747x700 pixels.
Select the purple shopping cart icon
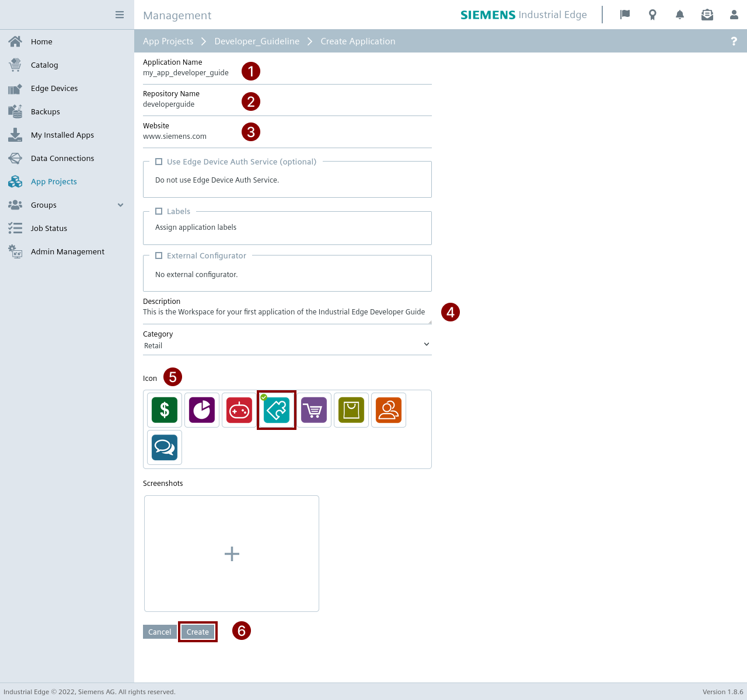(314, 410)
